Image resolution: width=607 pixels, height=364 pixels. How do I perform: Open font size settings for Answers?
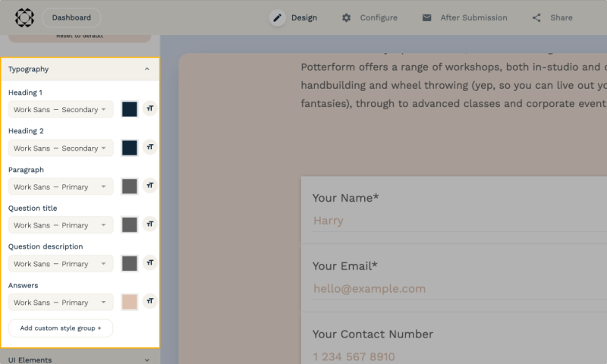tap(149, 301)
